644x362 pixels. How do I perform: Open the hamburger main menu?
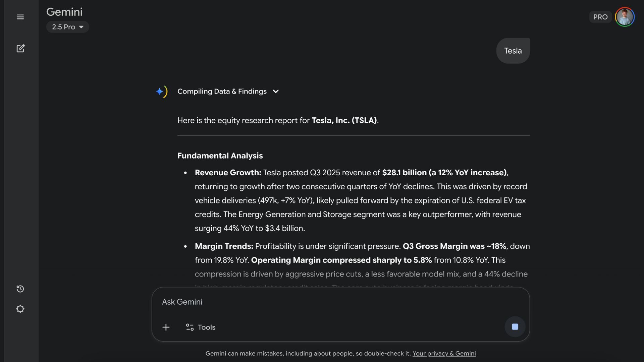(x=20, y=17)
